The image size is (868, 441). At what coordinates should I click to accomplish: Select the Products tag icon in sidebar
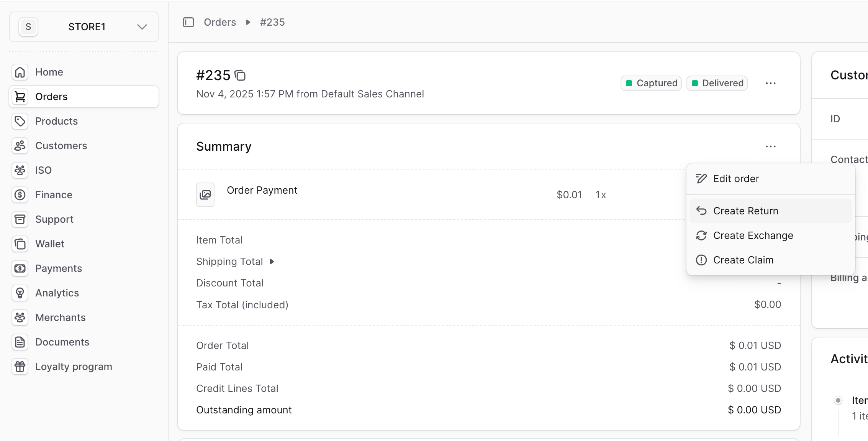click(x=20, y=121)
